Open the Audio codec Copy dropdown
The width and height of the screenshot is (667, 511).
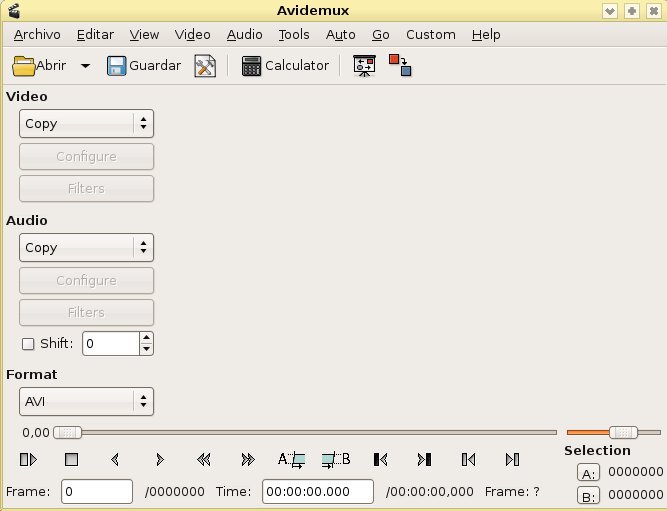86,248
